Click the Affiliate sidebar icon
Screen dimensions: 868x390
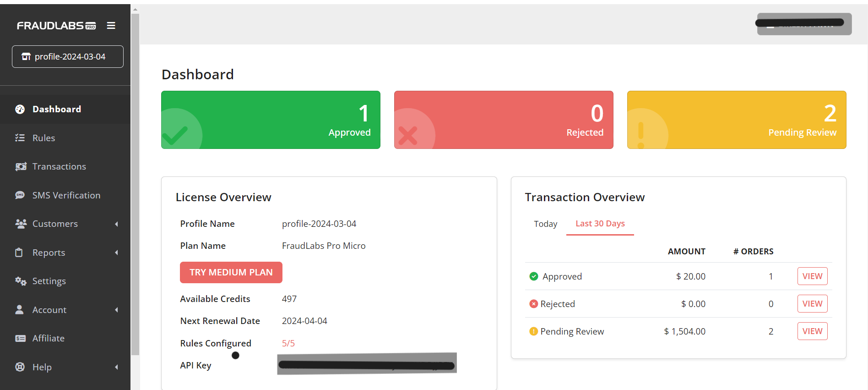[21, 338]
